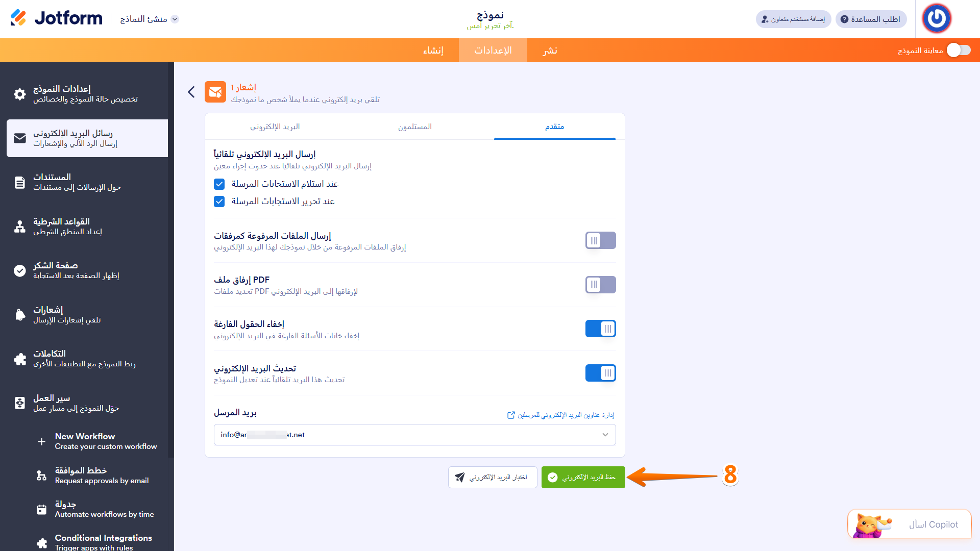Open صفحة الشكر sidebar section
Screen dimensions: 980x551
(x=87, y=270)
